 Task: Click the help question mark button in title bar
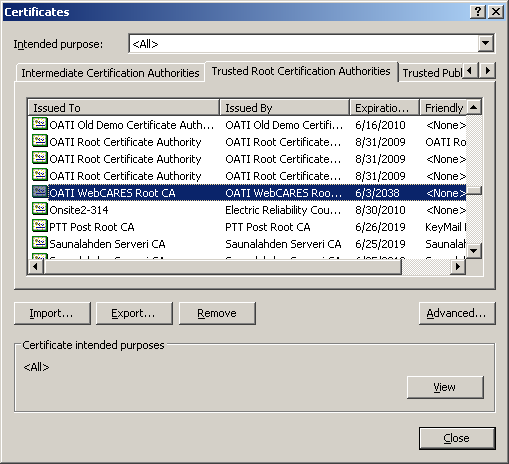(x=478, y=12)
